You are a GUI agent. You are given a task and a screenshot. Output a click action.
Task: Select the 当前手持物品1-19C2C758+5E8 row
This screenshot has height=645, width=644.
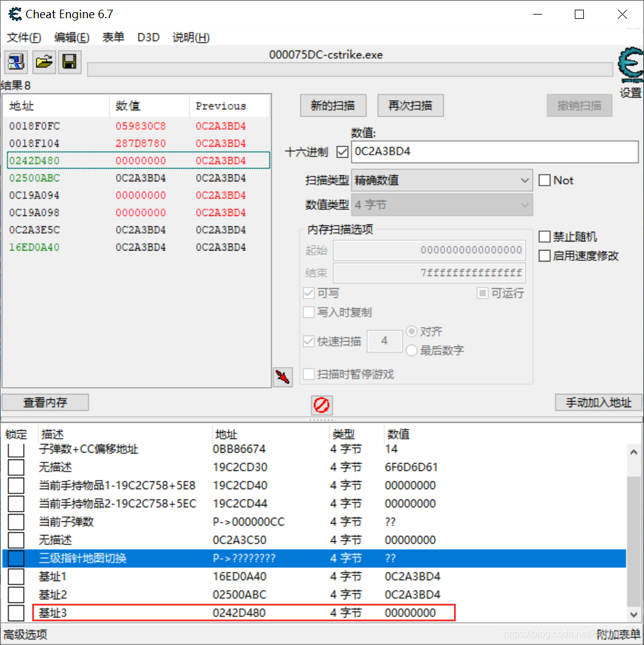(314, 485)
